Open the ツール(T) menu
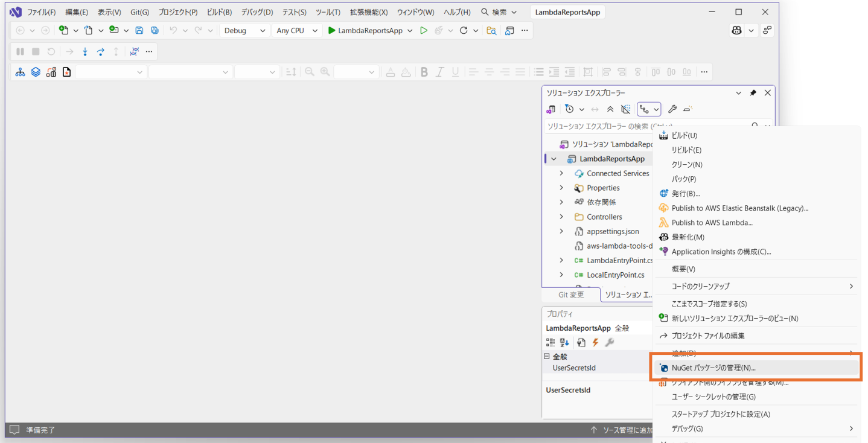The height and width of the screenshot is (443, 868). (328, 12)
